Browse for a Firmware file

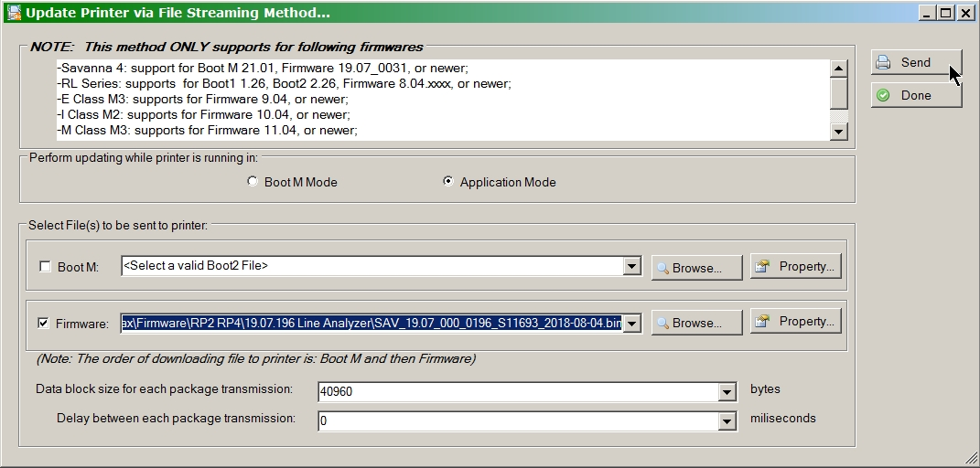coord(697,323)
